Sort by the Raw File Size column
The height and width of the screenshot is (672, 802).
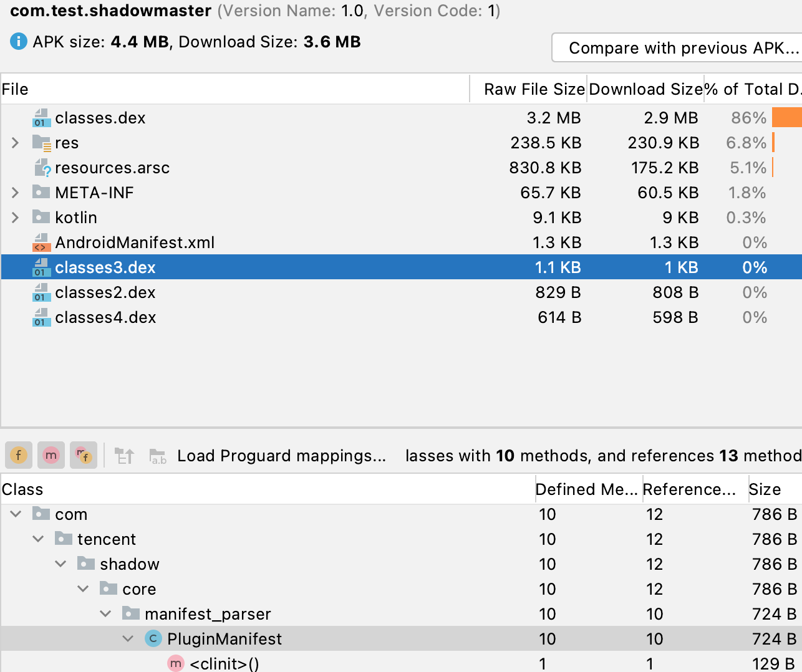(x=533, y=89)
